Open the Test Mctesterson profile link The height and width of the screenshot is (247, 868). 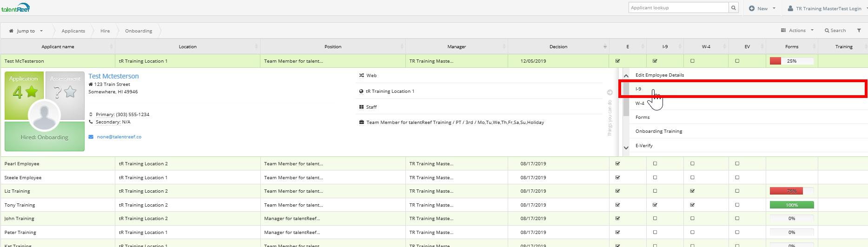tap(113, 76)
